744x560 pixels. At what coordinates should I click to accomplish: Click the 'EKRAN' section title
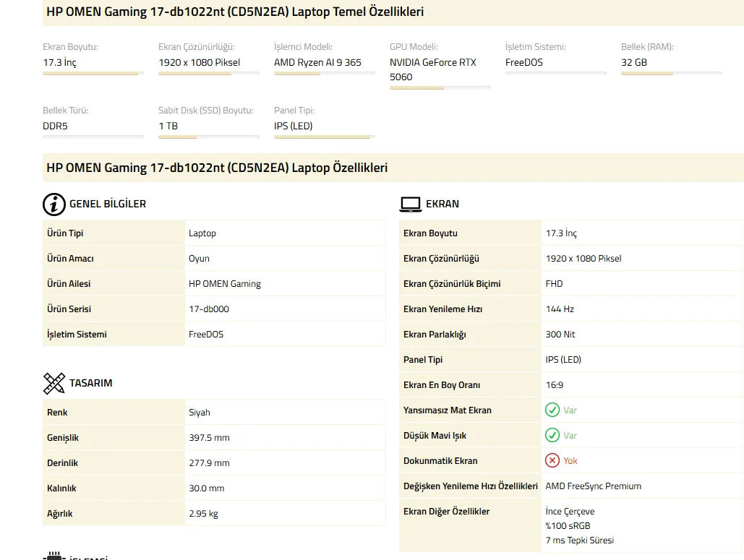coord(442,204)
